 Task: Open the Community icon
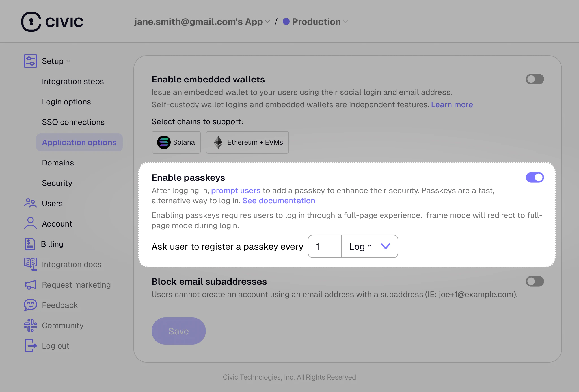pos(30,325)
